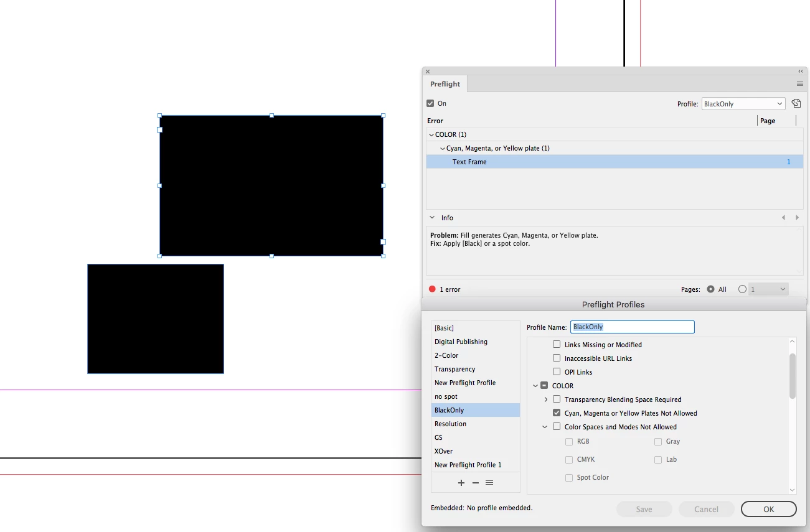
Task: Check the CMYK color space box
Action: [x=569, y=459]
